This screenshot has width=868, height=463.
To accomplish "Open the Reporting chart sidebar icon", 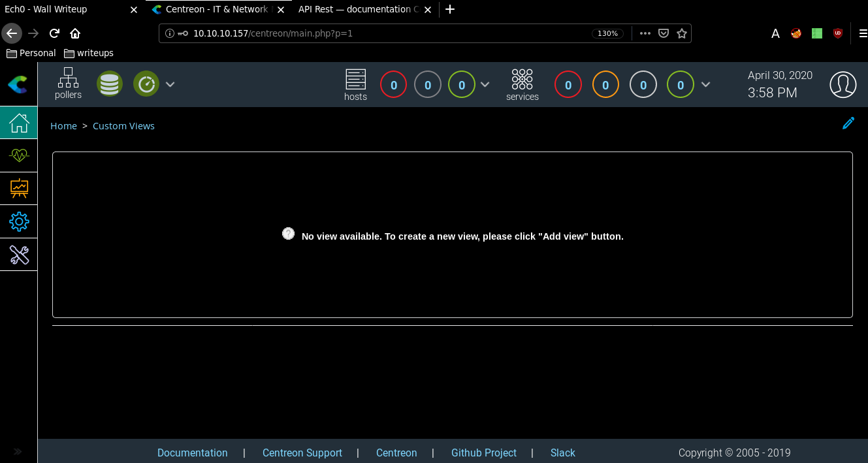I will coord(19,189).
